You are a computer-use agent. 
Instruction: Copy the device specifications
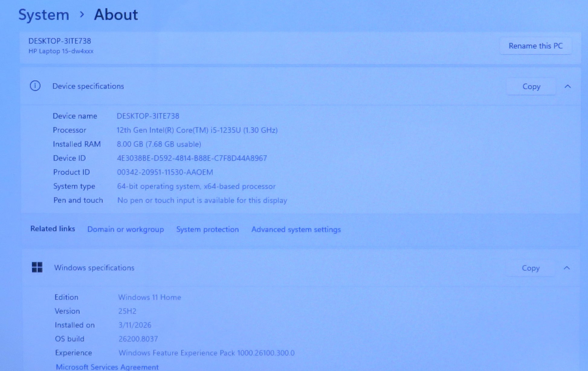coord(531,87)
